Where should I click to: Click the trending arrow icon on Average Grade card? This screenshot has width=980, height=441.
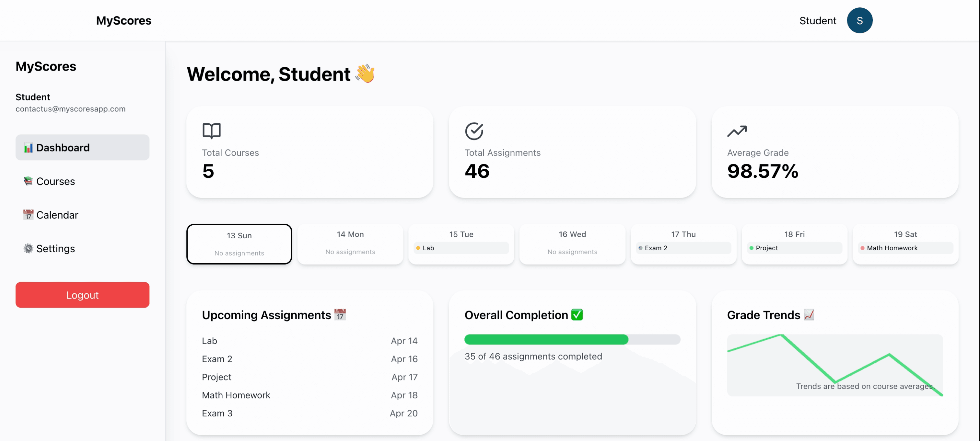737,130
